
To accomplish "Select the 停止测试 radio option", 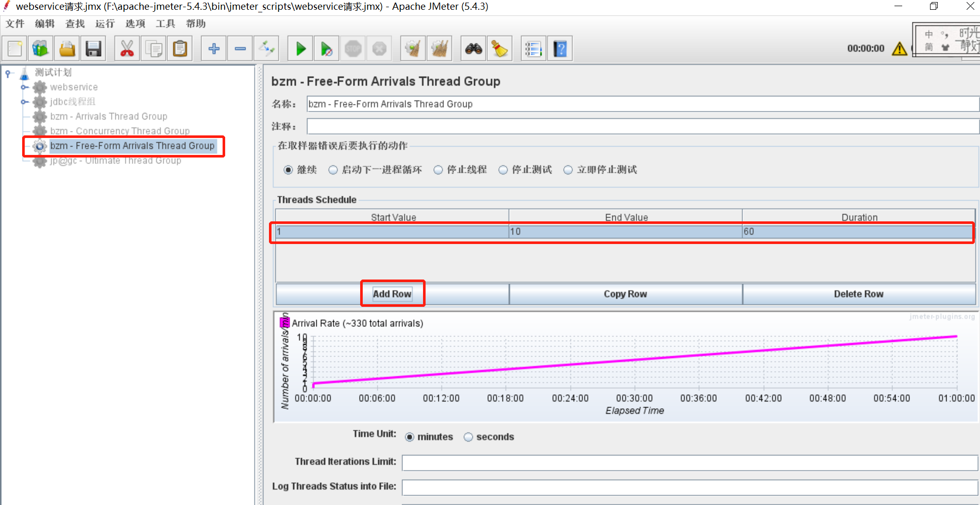I will pos(503,170).
